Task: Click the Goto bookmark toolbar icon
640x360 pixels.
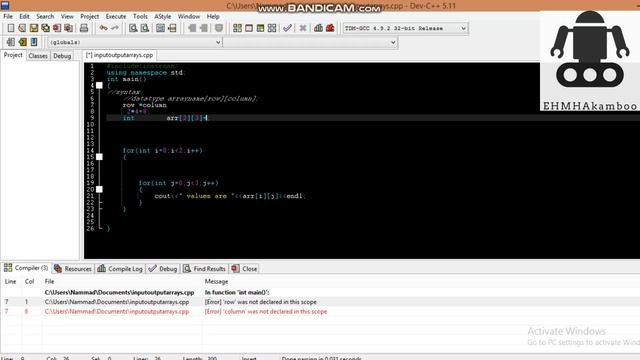Action: tap(33, 42)
